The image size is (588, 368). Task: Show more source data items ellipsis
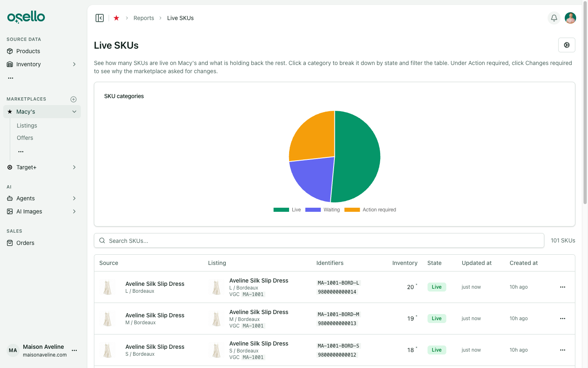[x=11, y=78]
